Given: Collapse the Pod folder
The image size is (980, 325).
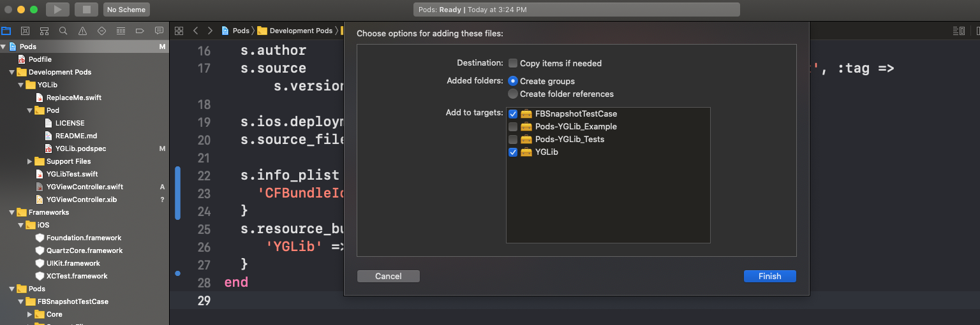Looking at the screenshot, I should 29,110.
